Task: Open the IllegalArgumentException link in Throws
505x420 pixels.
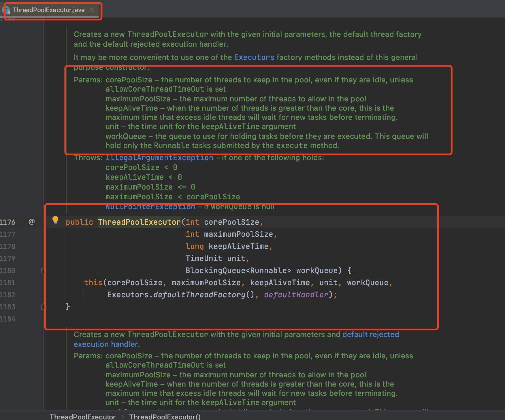Action: 159,158
